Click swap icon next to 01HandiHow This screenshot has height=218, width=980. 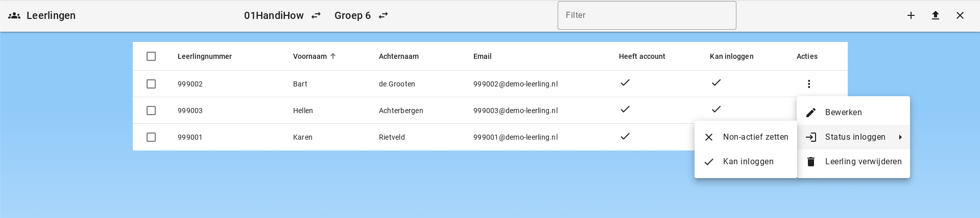point(316,15)
